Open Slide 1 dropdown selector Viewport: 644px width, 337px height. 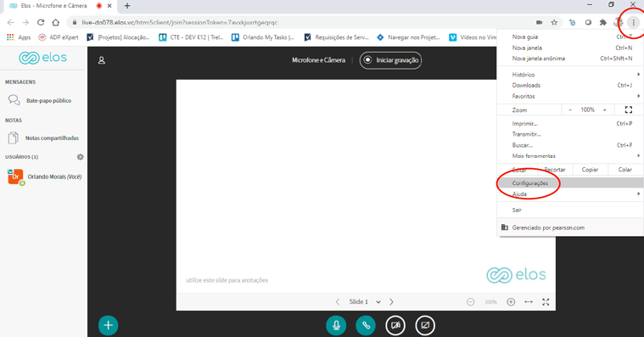coord(365,302)
